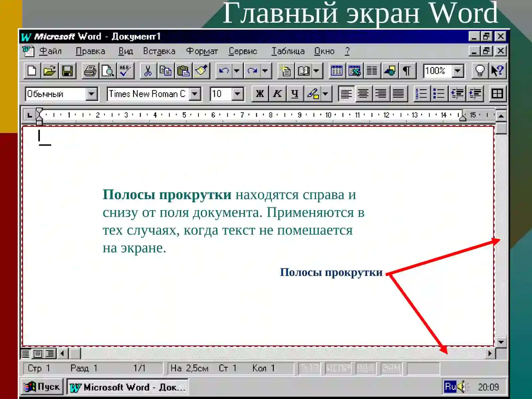532x399 pixels.
Task: Cut selection with scissors icon
Action: (148, 71)
